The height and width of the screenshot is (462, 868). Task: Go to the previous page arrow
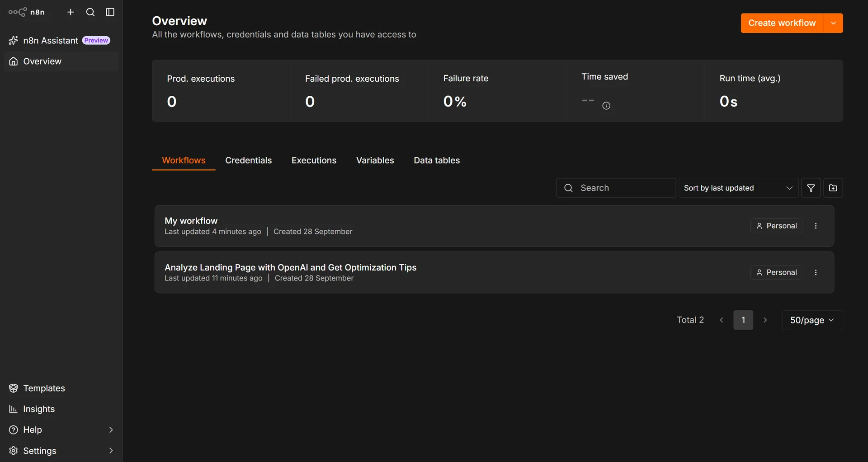point(722,320)
